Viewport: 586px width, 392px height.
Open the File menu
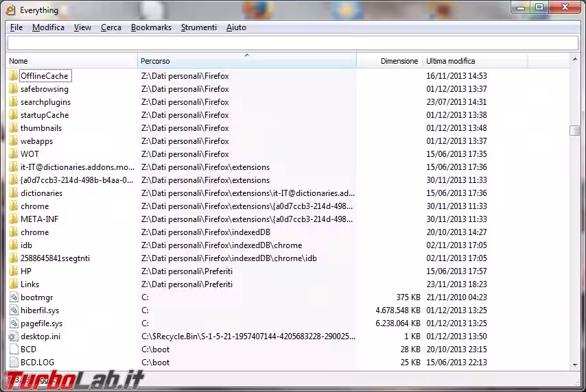pos(16,27)
